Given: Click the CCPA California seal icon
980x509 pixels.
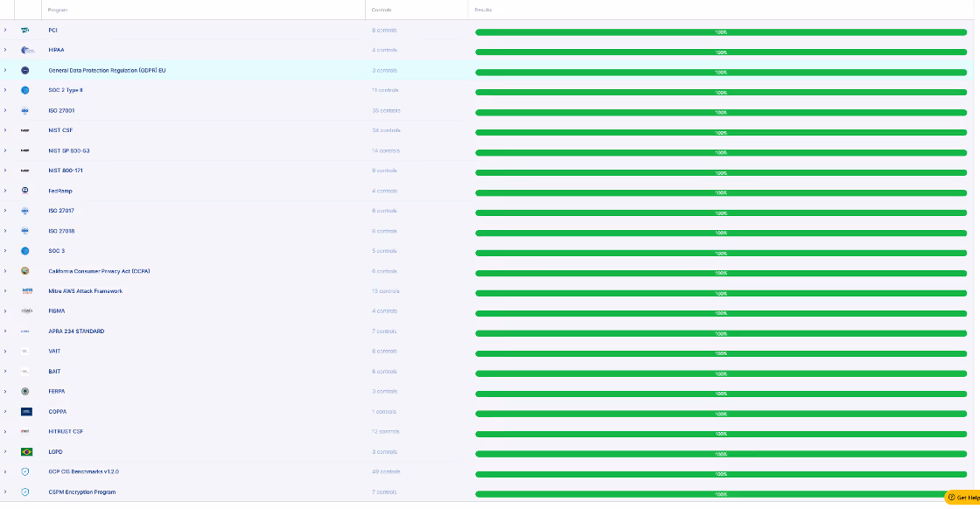Looking at the screenshot, I should pyautogui.click(x=25, y=271).
